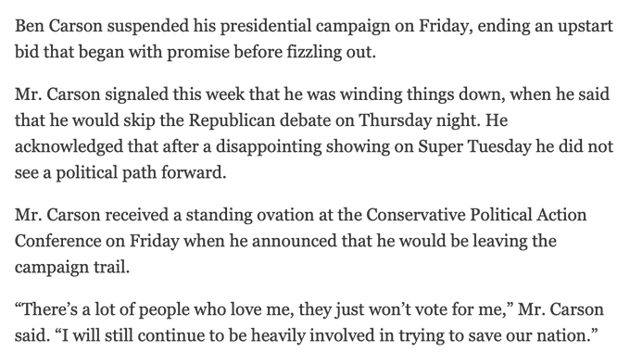Click on the word "announced"
The width and height of the screenshot is (630, 364).
pos(294,242)
